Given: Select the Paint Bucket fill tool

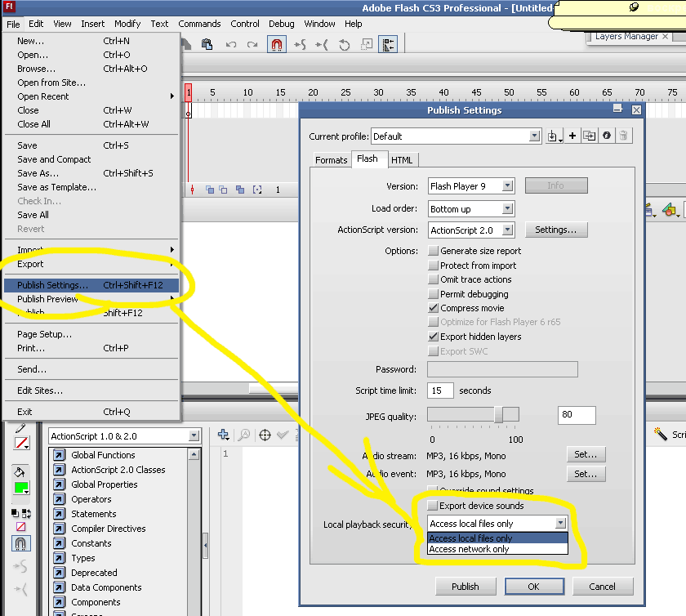Looking at the screenshot, I should click(20, 472).
